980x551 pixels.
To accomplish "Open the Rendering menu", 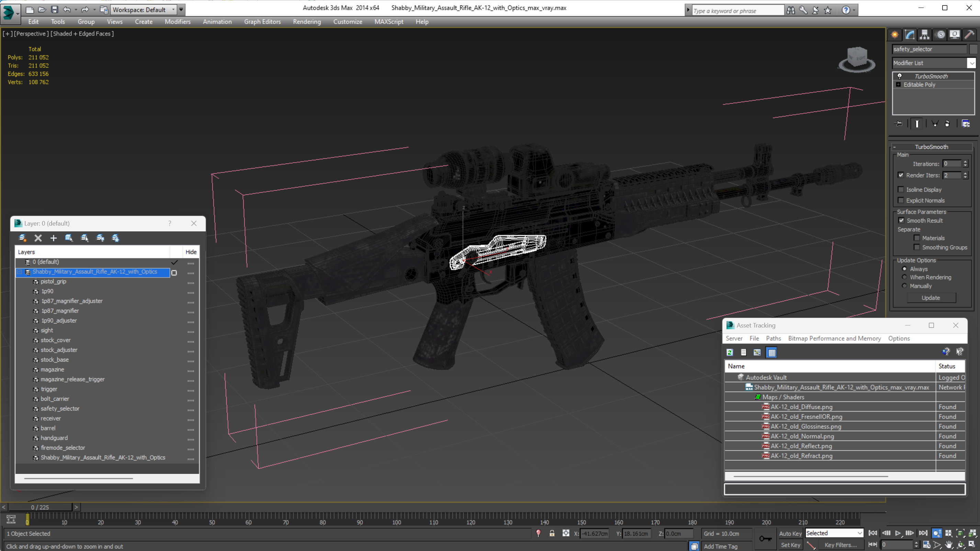I will (x=307, y=22).
